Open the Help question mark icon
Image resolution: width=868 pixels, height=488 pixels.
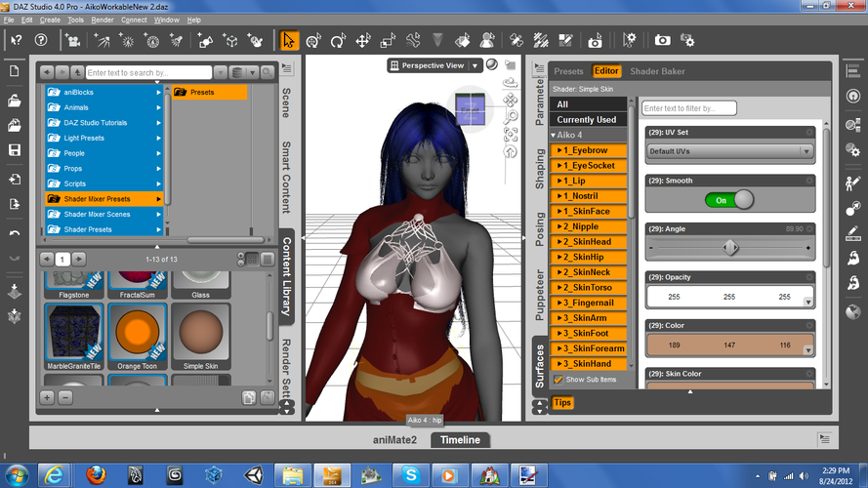41,40
